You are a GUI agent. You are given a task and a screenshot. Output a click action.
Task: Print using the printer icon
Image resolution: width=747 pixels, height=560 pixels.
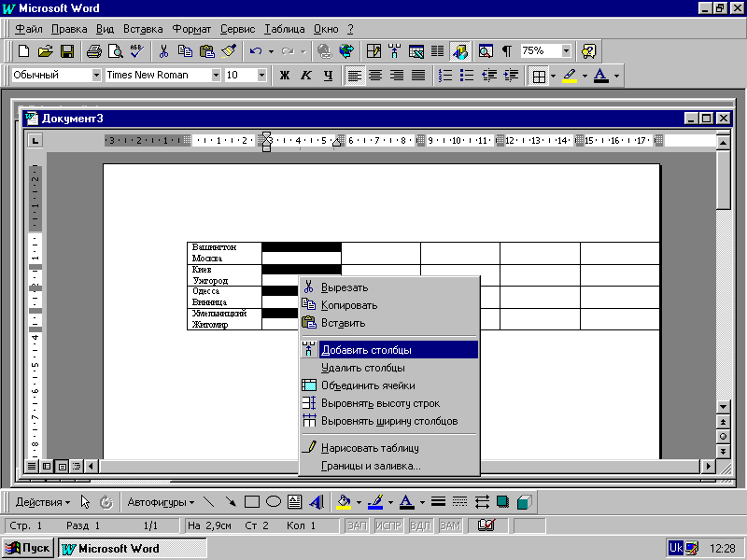tap(94, 51)
